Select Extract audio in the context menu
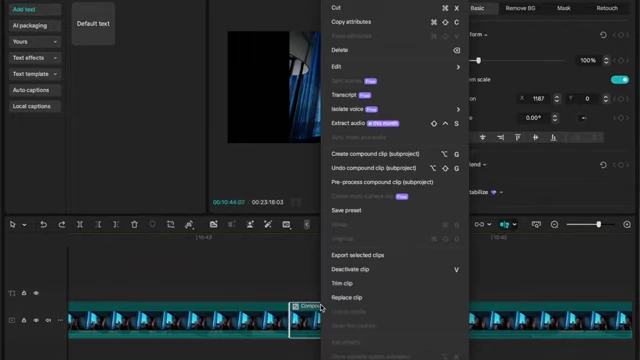This screenshot has width=640, height=360. tap(395, 123)
